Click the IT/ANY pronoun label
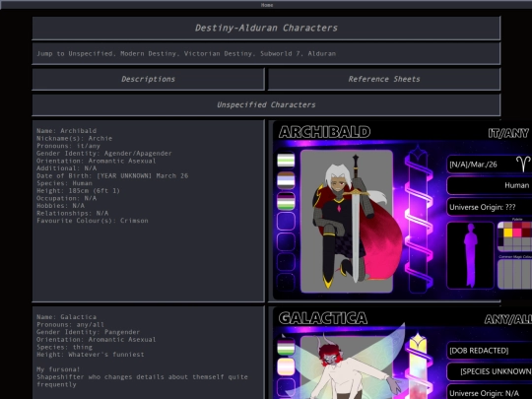532x399 pixels. pyautogui.click(x=508, y=133)
